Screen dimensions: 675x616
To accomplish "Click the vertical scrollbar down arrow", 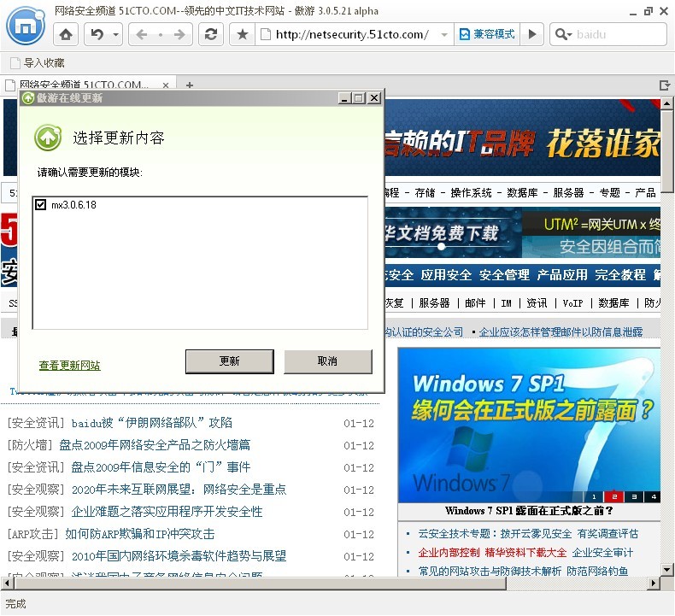I will (667, 570).
